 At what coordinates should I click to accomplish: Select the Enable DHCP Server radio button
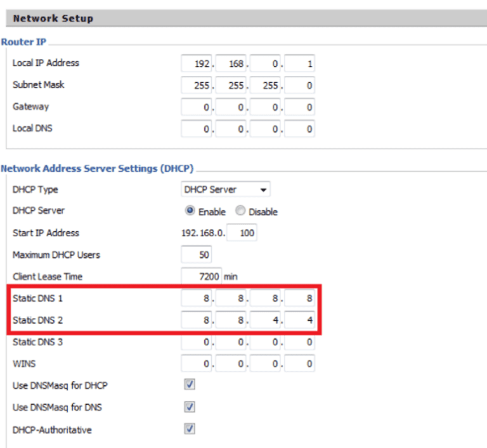pos(190,211)
